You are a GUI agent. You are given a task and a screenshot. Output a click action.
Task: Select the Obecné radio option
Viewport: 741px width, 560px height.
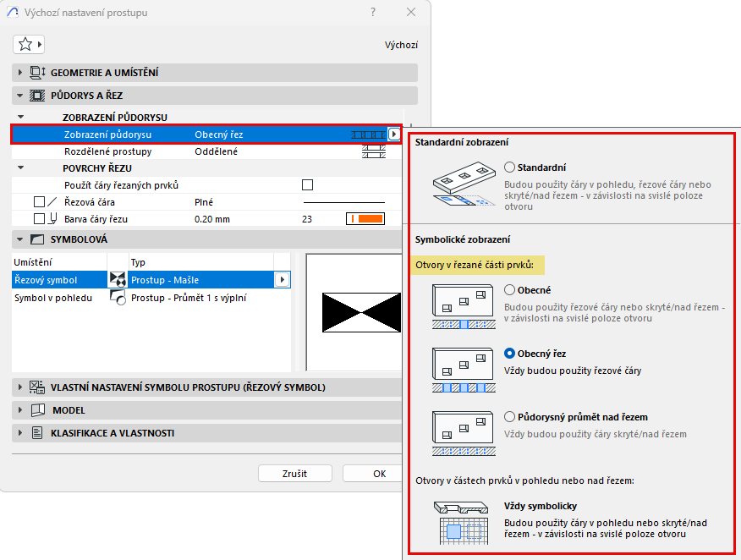[509, 289]
